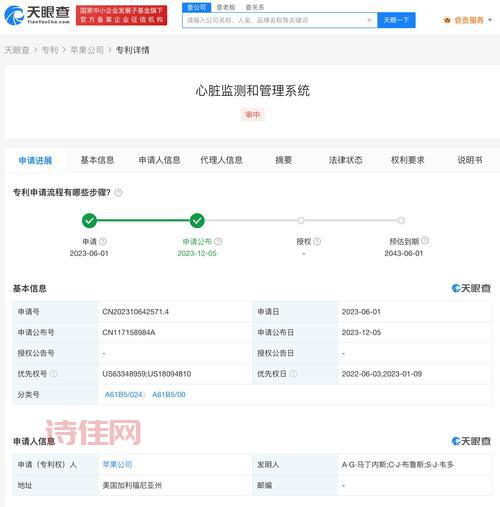This screenshot has height=507, width=500.
Task: Click the 授权 pending step marker
Action: pyautogui.click(x=301, y=221)
